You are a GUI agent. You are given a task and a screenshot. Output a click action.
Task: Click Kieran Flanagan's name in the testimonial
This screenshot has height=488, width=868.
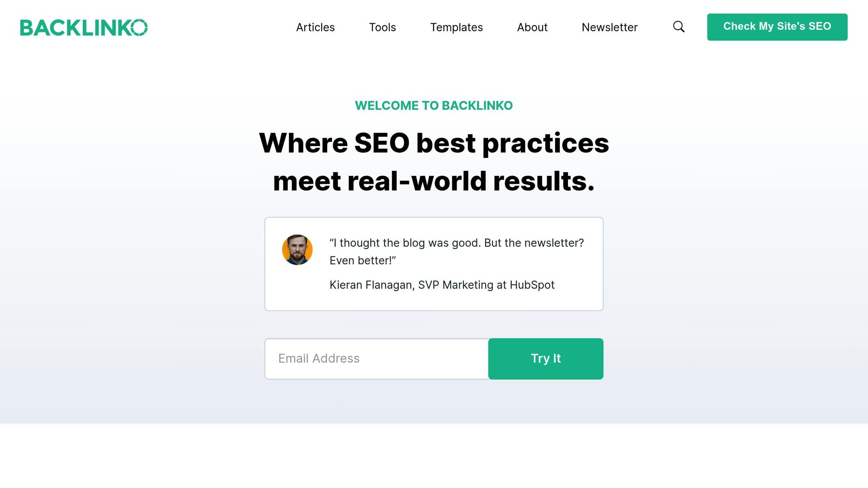(x=442, y=285)
